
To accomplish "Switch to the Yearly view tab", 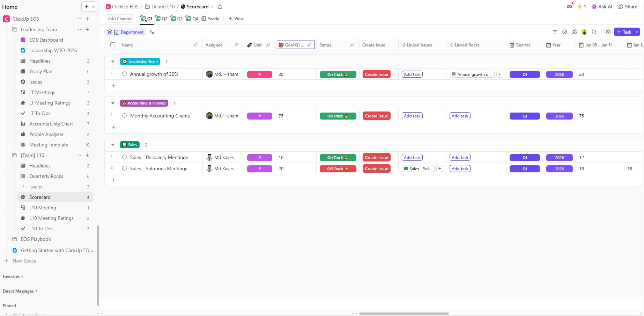I will (210, 19).
